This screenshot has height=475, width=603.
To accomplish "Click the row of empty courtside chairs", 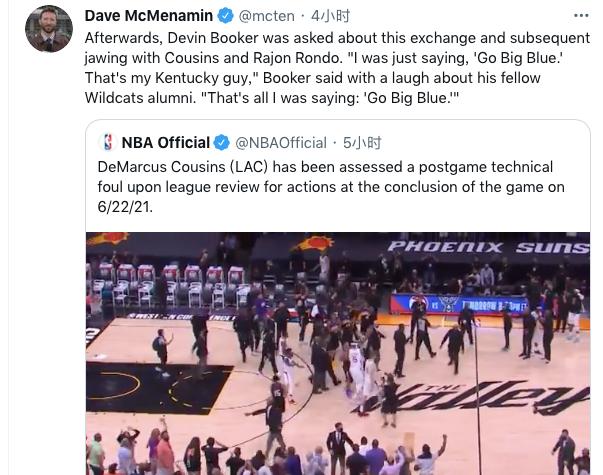I will tap(169, 285).
